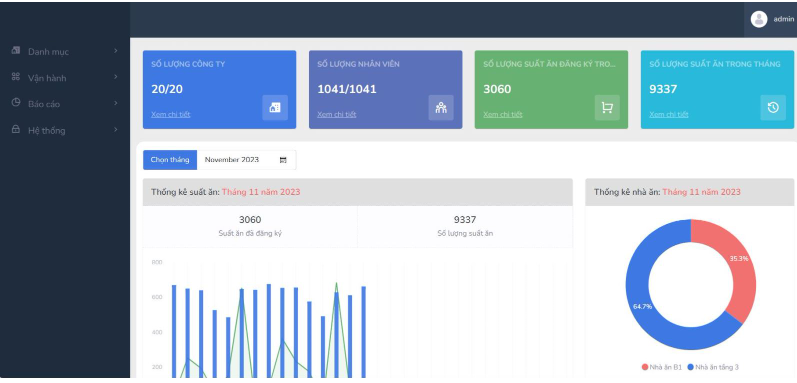Click the SỐ LƯỢNG CÔNG TY card title
The width and height of the screenshot is (797, 383).
(188, 64)
